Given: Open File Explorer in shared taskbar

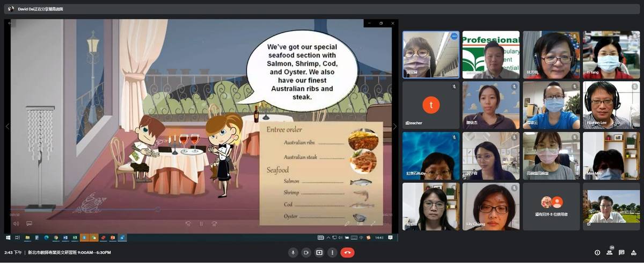Looking at the screenshot, I should pos(27,237).
